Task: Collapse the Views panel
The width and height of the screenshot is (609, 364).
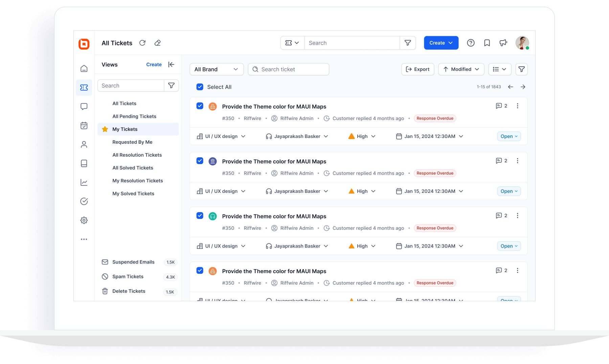Action: 171,65
